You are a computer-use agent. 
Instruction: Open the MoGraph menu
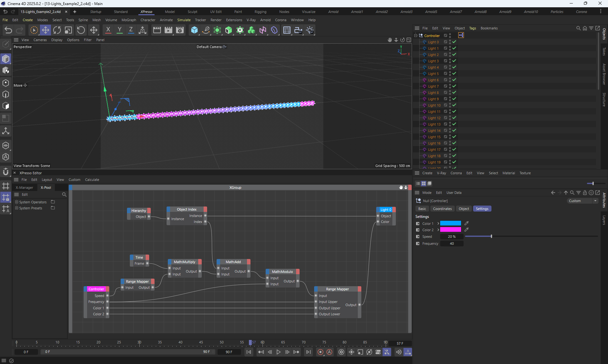[x=129, y=20]
